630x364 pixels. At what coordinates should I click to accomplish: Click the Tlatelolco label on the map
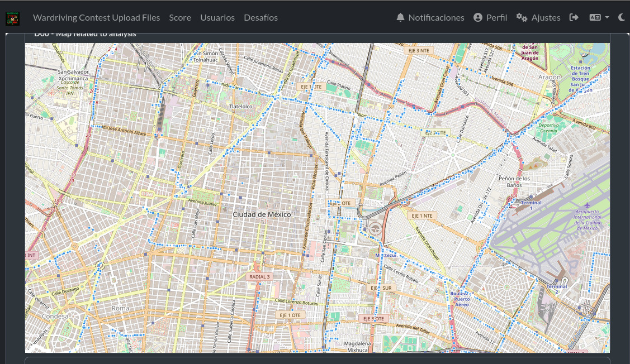click(x=241, y=106)
